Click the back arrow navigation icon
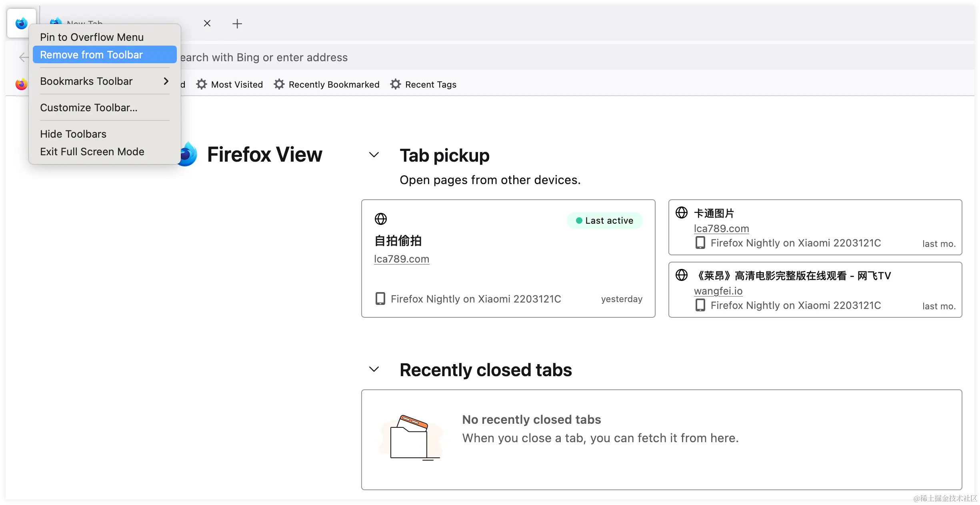This screenshot has width=980, height=505. pos(23,58)
